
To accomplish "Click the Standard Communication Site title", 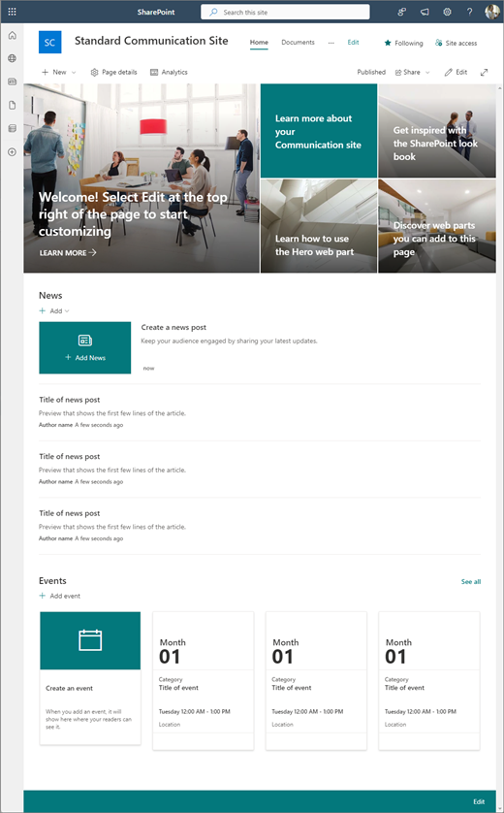I will [151, 41].
